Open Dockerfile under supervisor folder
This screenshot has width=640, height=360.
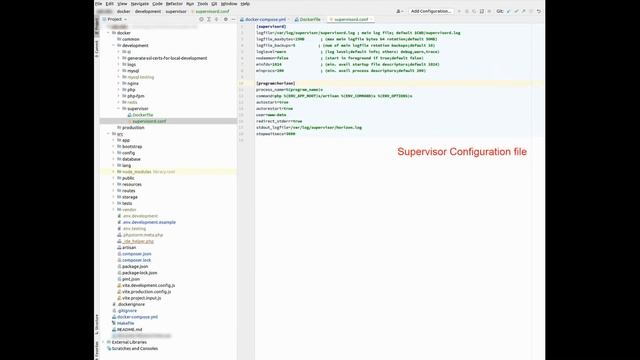click(142, 115)
